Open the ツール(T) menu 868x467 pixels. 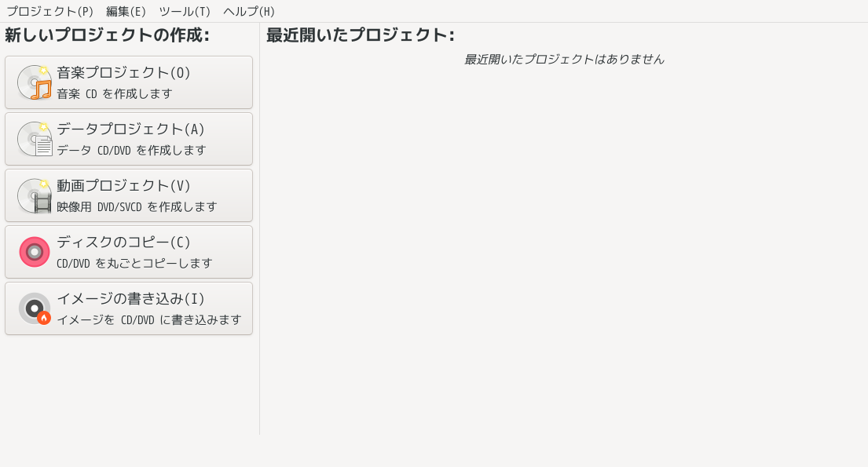click(x=185, y=11)
